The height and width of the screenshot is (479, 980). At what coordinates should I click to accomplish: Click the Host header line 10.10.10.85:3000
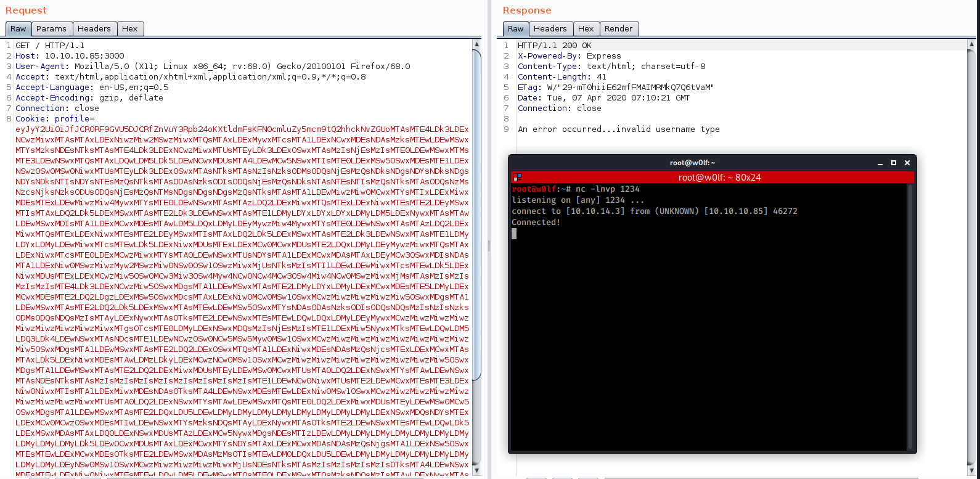point(70,55)
